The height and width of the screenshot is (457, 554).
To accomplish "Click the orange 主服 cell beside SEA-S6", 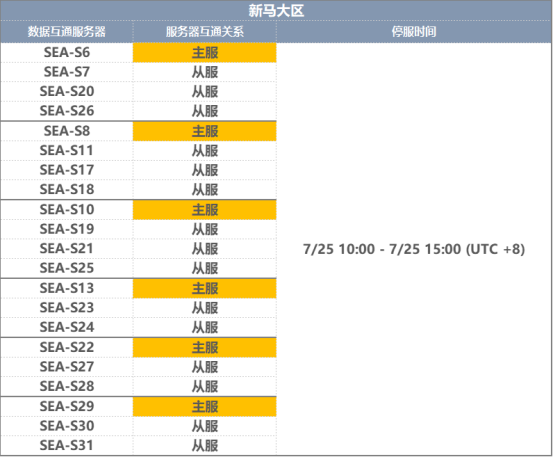I will [205, 53].
